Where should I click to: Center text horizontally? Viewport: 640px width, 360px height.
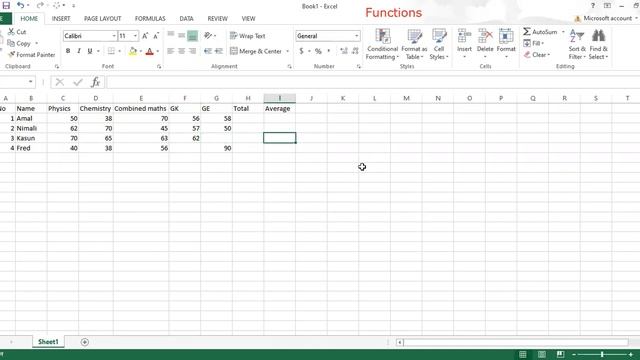(x=182, y=51)
